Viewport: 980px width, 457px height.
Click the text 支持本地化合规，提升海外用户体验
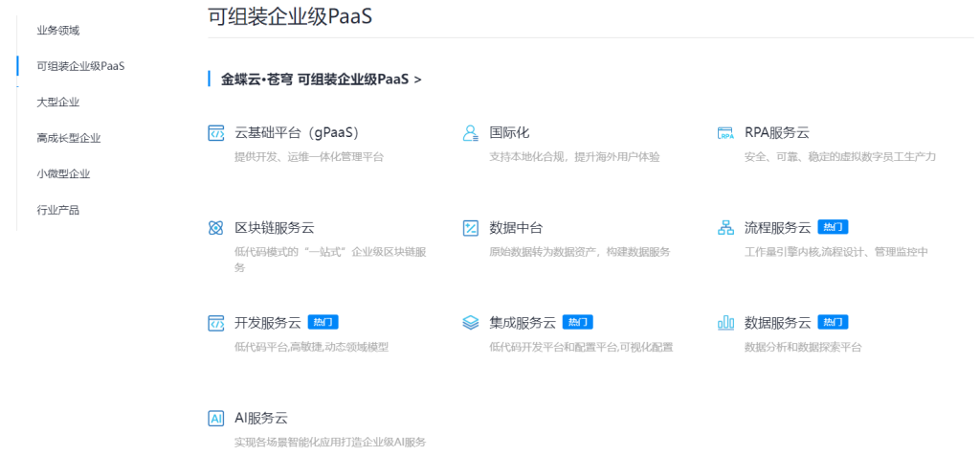click(x=574, y=157)
